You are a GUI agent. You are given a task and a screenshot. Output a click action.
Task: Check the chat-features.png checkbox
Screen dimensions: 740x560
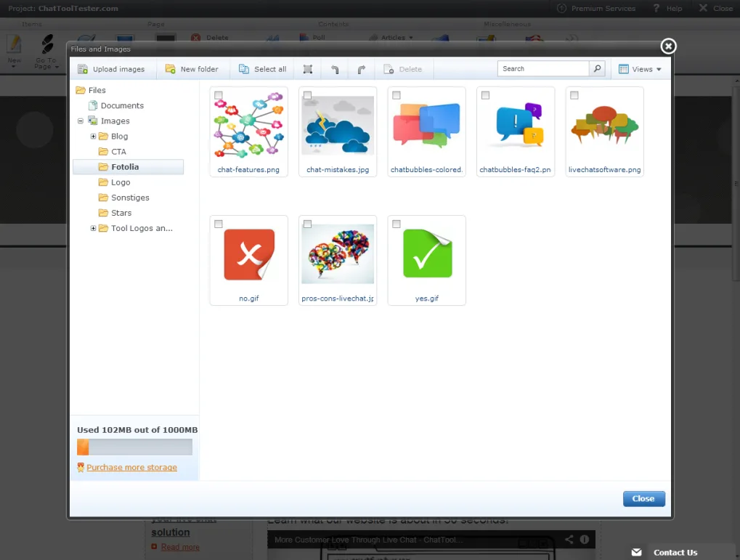(x=219, y=95)
